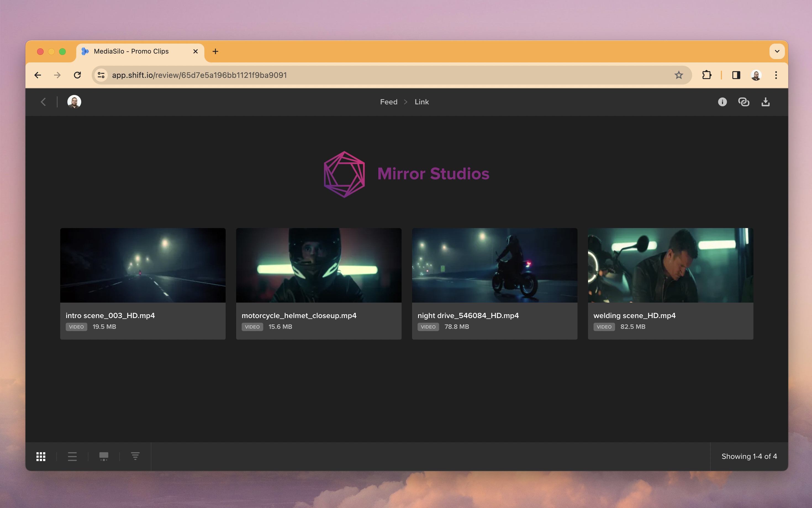The image size is (812, 508).
Task: Click the night drive_546084_HD.mp4 file name
Action: pos(468,316)
